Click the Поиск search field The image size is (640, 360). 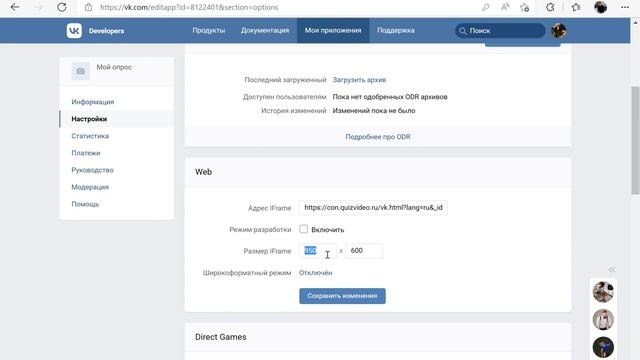[x=500, y=31]
